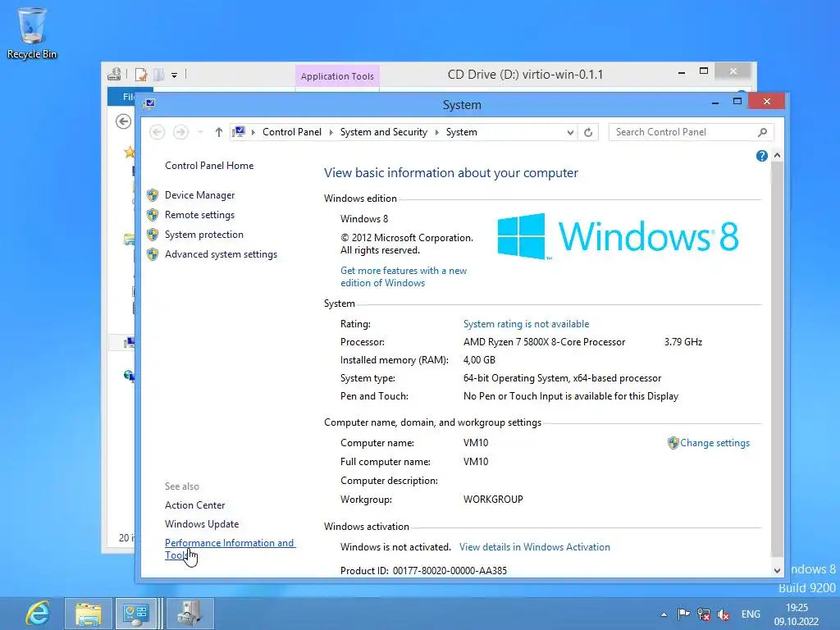Click the search magnifier icon
Viewport: 840px width, 630px height.
click(x=763, y=132)
